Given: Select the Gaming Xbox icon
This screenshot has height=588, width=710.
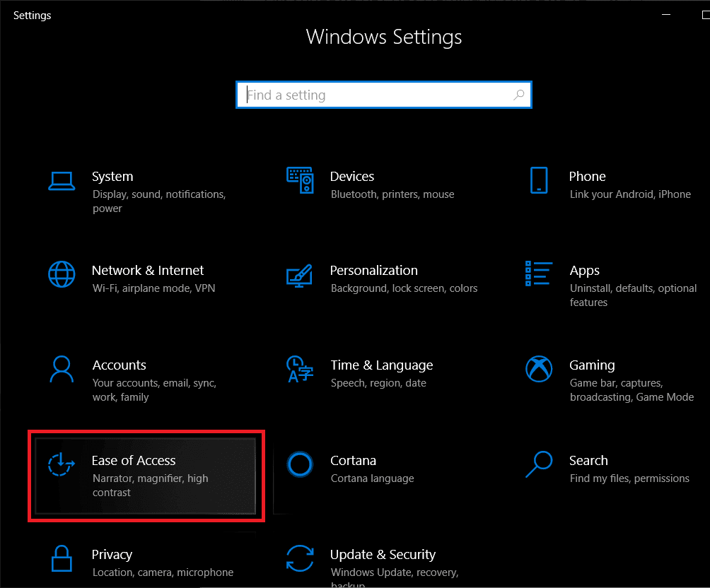Looking at the screenshot, I should tap(539, 369).
